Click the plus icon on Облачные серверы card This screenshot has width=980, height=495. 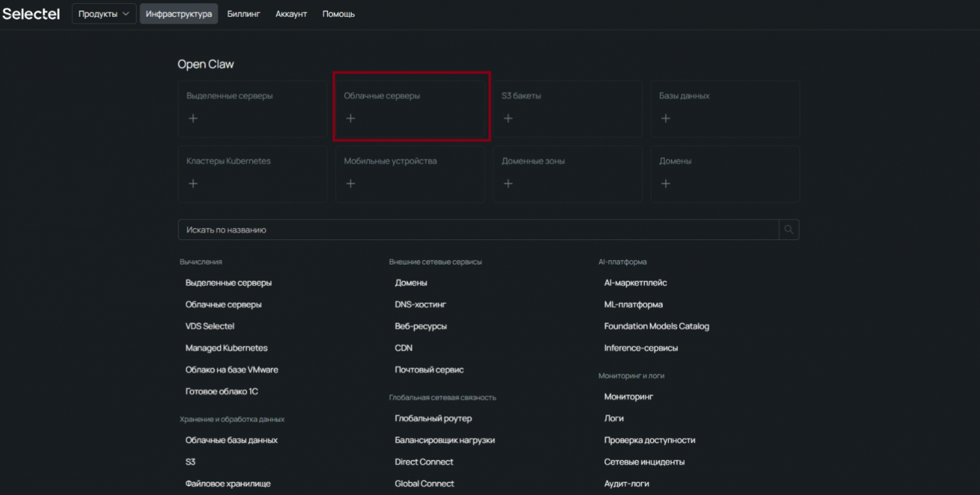tap(351, 117)
